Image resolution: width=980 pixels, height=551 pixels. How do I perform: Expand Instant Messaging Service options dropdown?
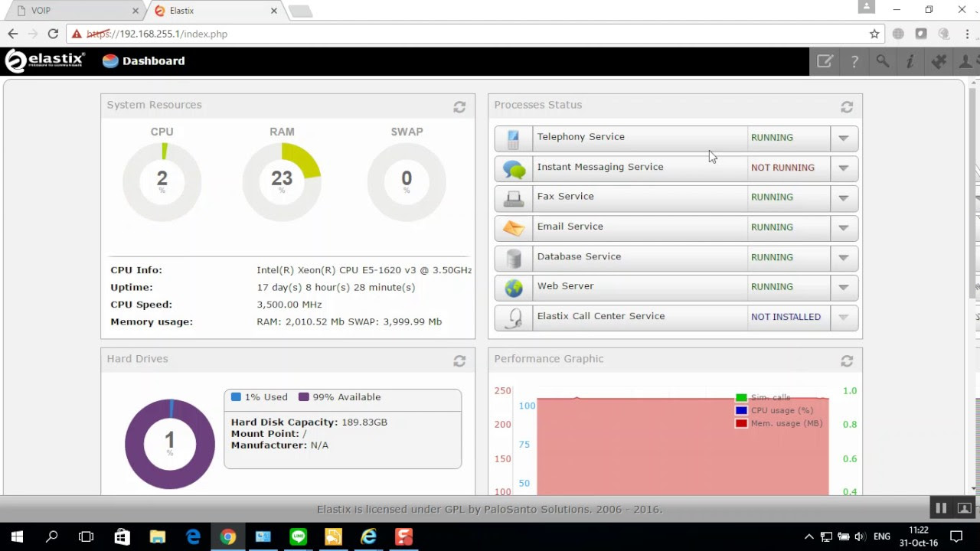[x=843, y=168]
